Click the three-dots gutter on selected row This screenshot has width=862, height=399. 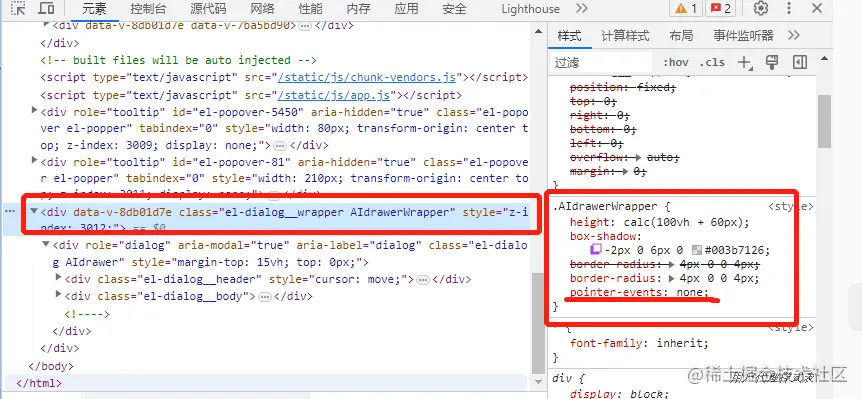pos(10,211)
